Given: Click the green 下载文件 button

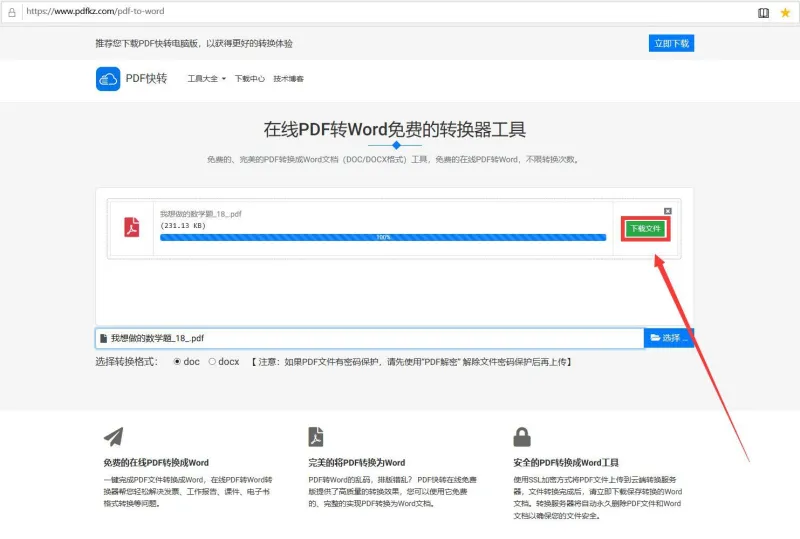Looking at the screenshot, I should [x=645, y=229].
